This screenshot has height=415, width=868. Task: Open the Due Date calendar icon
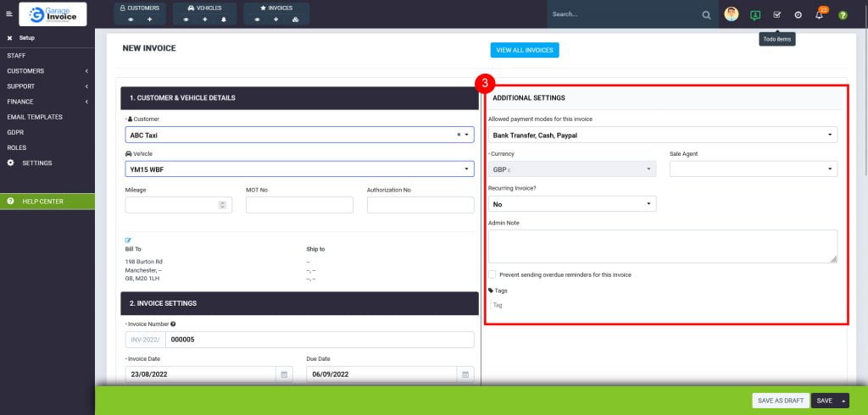pyautogui.click(x=465, y=374)
